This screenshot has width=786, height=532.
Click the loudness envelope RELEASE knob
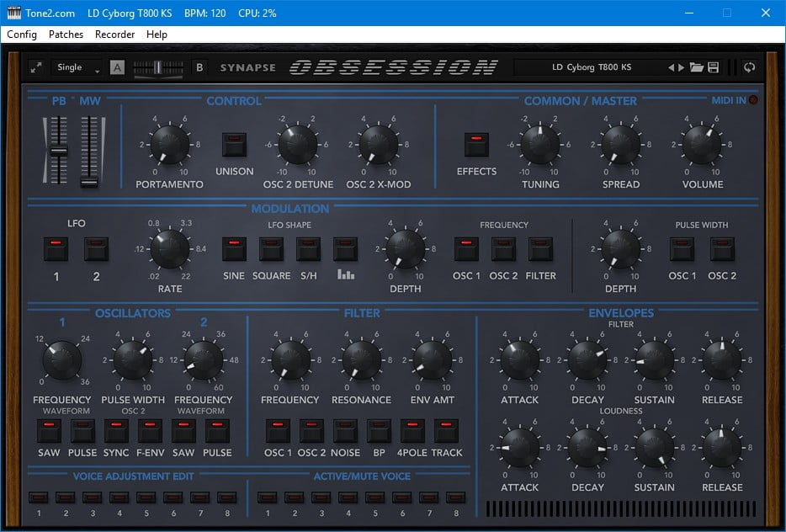pos(722,448)
